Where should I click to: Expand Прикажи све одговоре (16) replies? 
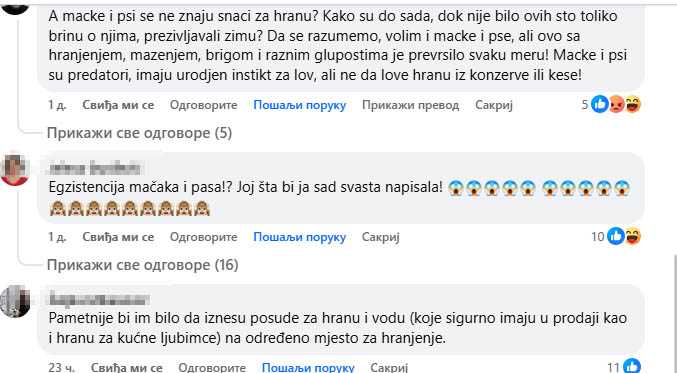point(142,265)
